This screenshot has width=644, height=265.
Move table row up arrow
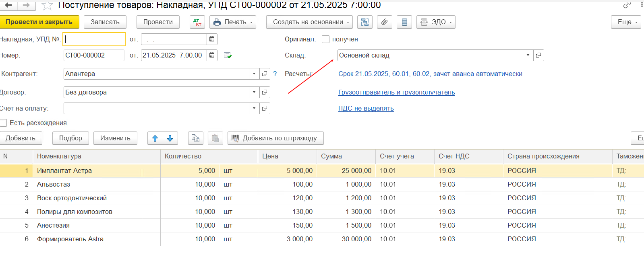click(155, 138)
